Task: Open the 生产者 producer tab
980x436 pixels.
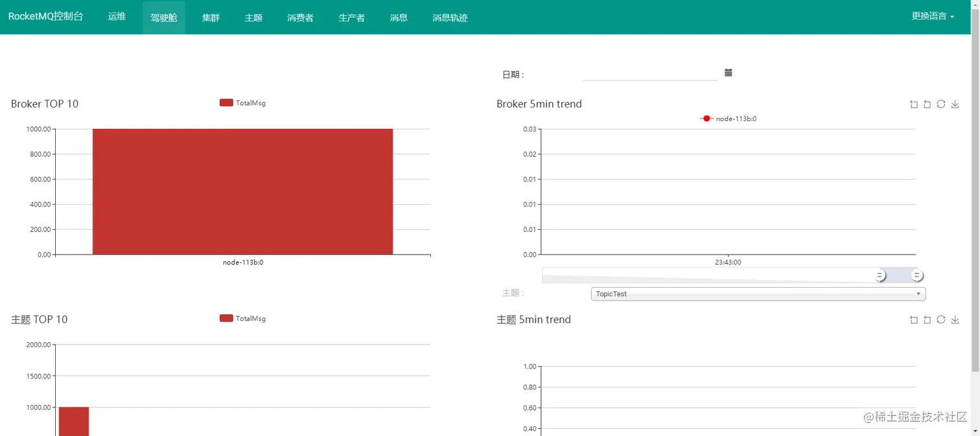Action: click(351, 17)
